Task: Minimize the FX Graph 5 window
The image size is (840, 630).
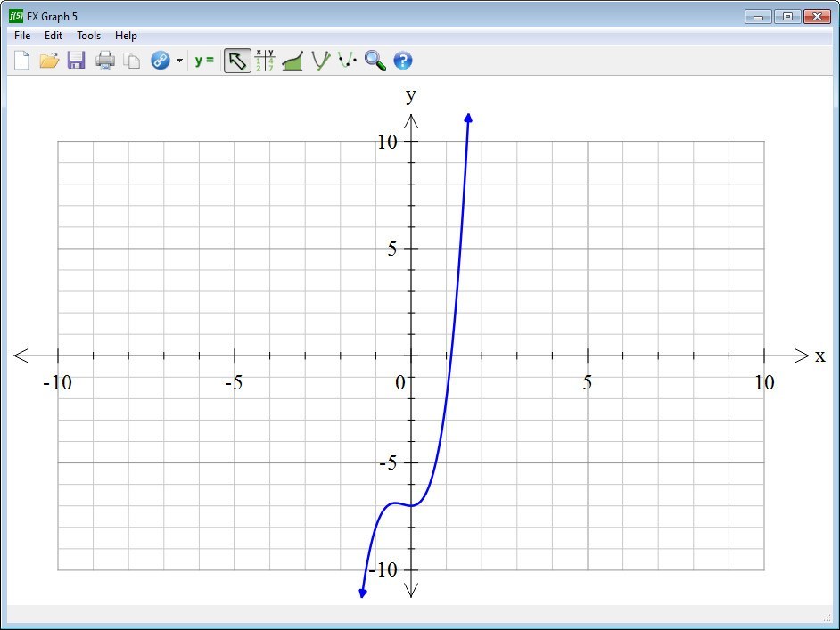Action: 758,17
